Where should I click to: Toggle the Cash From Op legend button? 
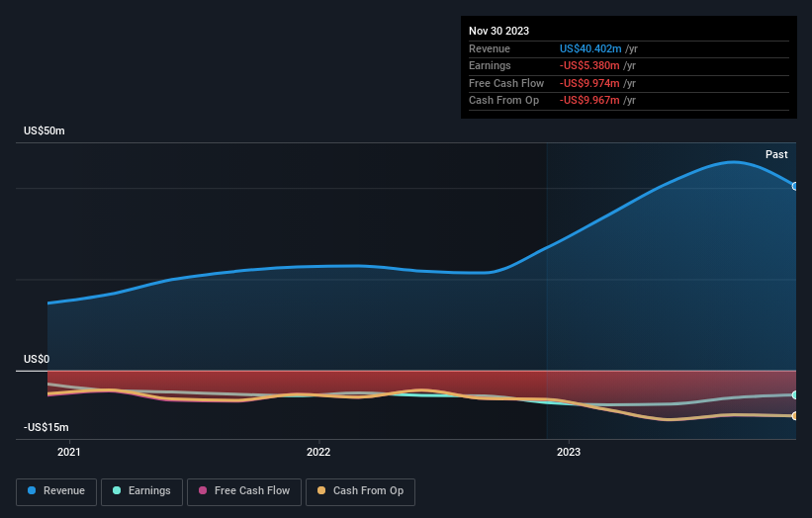coord(360,491)
